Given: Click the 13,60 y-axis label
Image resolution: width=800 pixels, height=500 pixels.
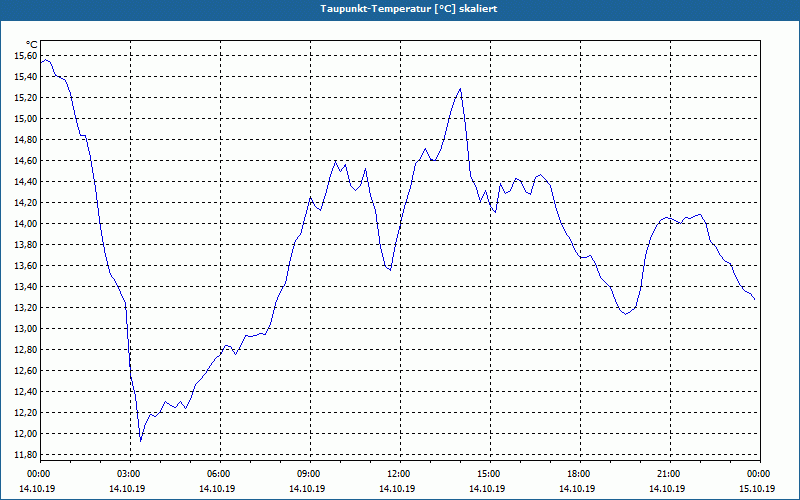Looking at the screenshot, I should (25, 265).
